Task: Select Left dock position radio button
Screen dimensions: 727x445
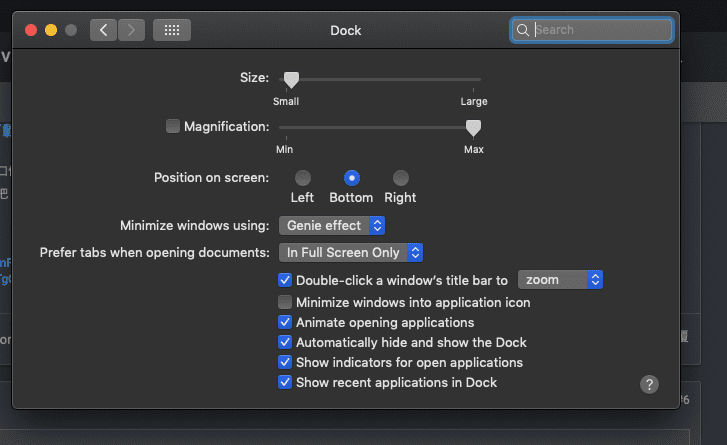Action: pyautogui.click(x=302, y=178)
